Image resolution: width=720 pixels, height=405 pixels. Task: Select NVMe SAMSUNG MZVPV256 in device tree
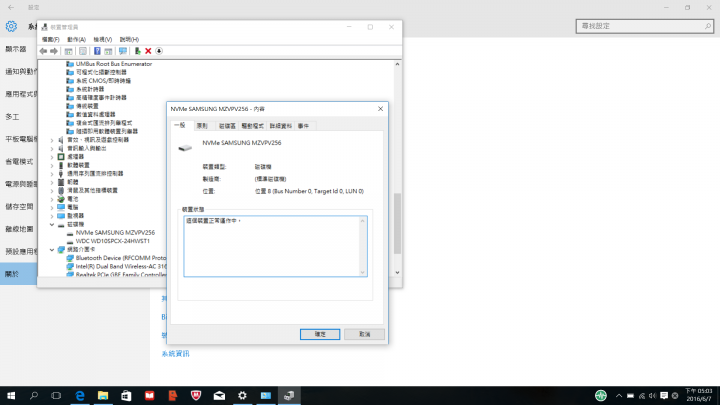click(x=115, y=233)
